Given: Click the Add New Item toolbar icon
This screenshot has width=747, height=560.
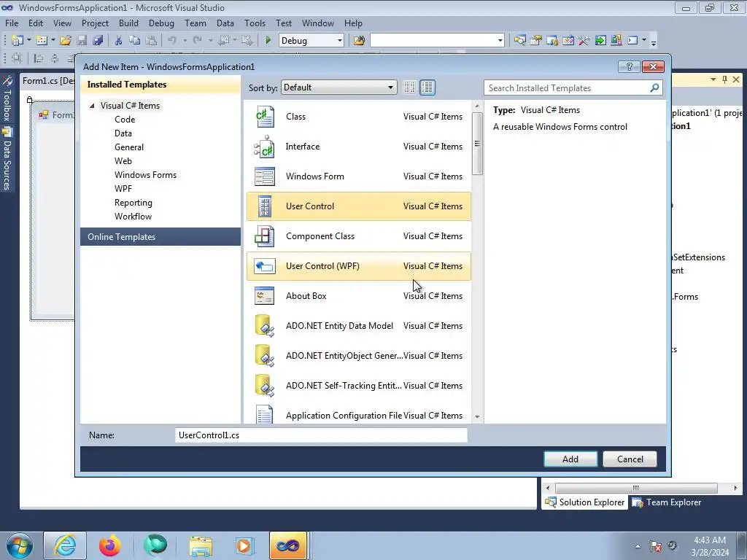Looking at the screenshot, I should click(42, 41).
